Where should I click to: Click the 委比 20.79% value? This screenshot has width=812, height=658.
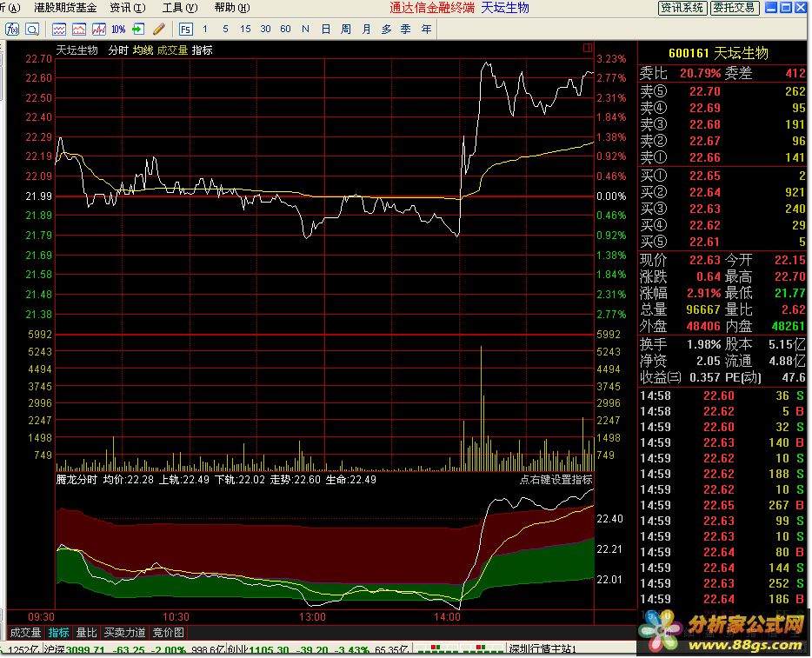(700, 73)
